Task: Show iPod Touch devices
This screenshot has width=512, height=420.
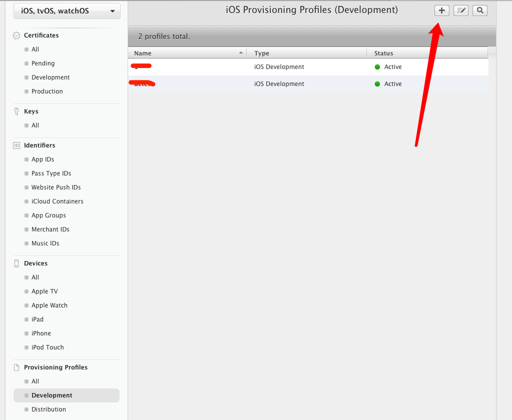Action: tap(48, 347)
